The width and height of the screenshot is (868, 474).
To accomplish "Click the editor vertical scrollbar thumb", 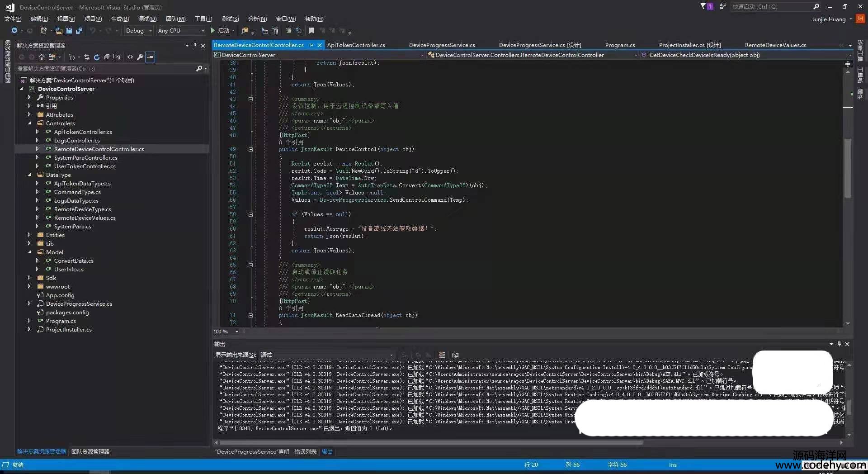I will (x=848, y=167).
